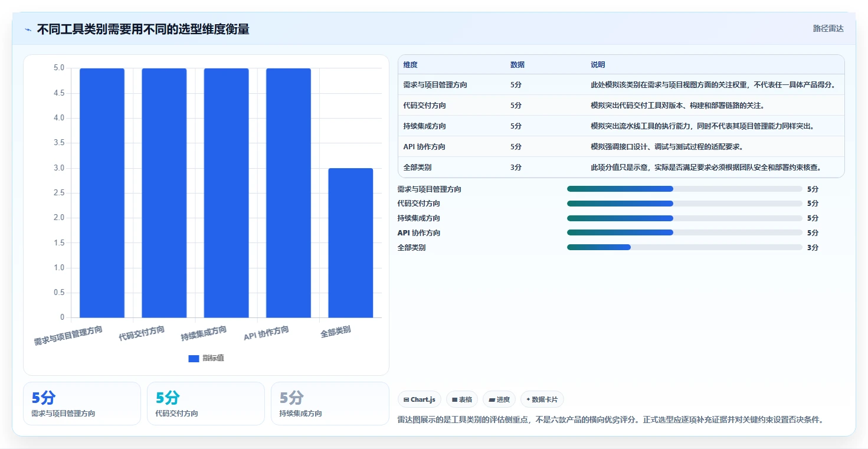The image size is (868, 449).
Task: Click the 3分 value beside 全部类别 progress
Action: pyautogui.click(x=813, y=247)
